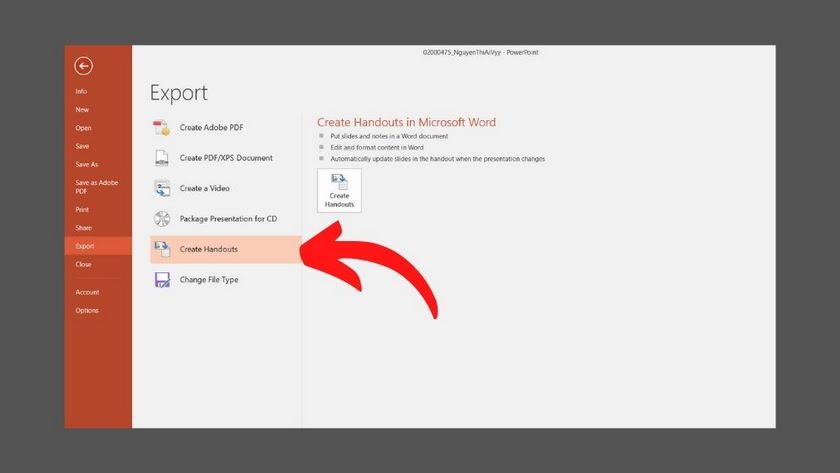
Task: Click the Change File Type icon
Action: [x=162, y=280]
